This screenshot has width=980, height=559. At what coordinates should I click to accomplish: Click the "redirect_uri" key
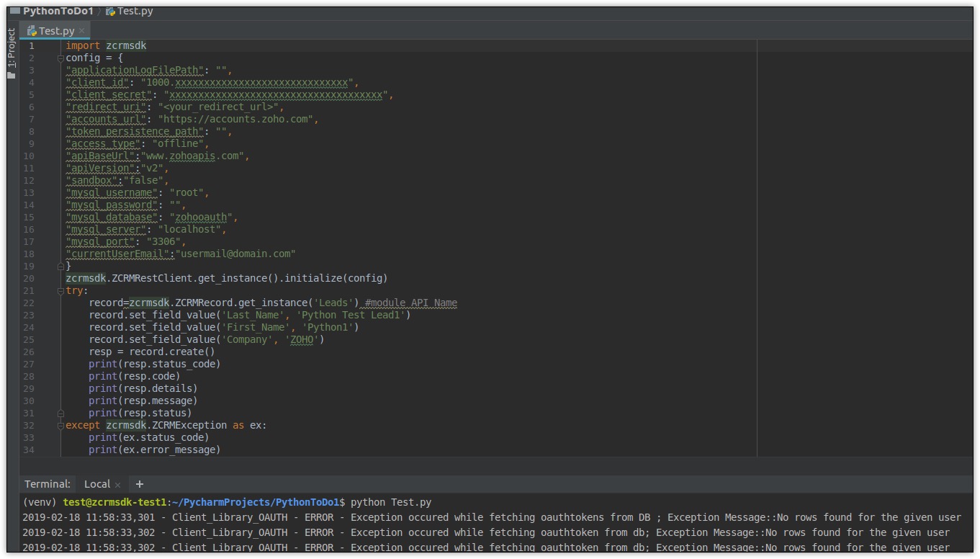click(106, 107)
